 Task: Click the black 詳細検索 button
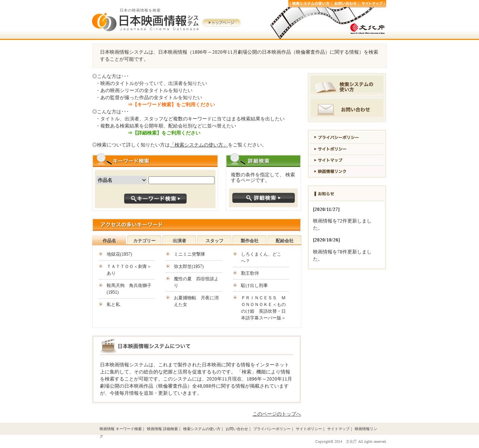coord(263,198)
